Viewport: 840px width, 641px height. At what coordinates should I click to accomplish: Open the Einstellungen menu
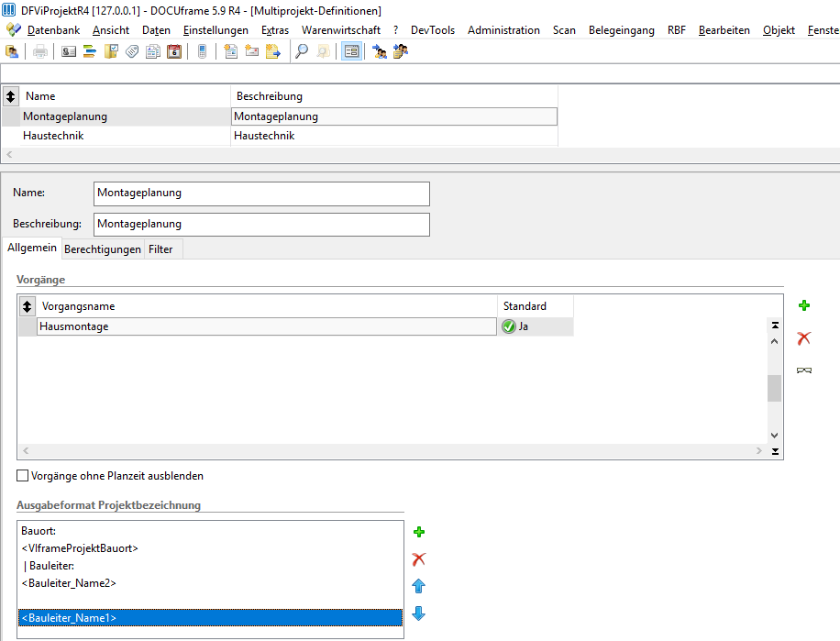(x=216, y=30)
